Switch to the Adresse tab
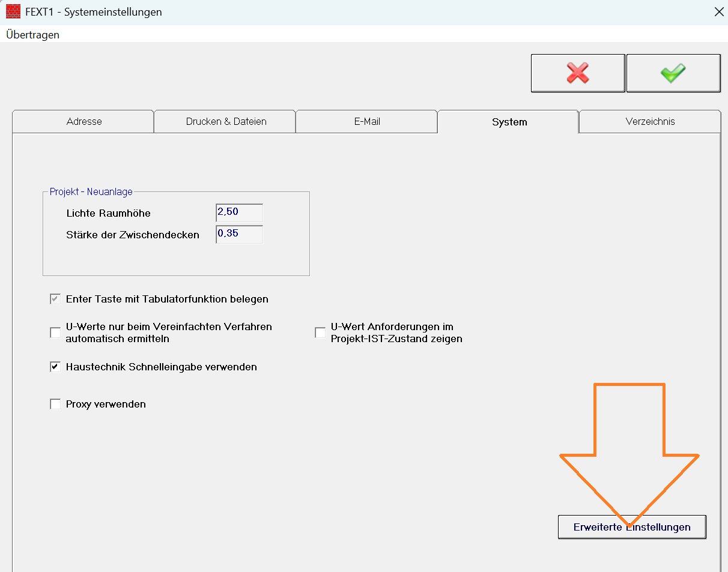The height and width of the screenshot is (572, 728). coord(83,121)
